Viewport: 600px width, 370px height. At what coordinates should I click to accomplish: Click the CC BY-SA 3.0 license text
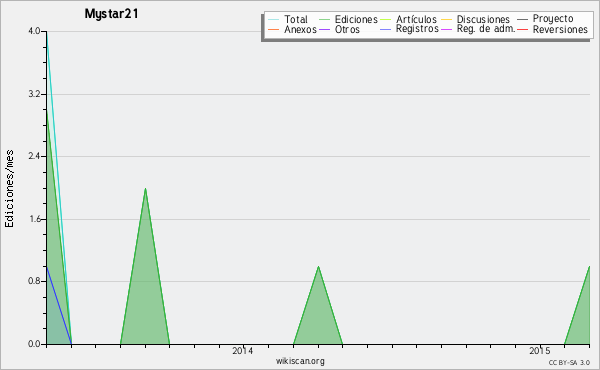pos(569,362)
